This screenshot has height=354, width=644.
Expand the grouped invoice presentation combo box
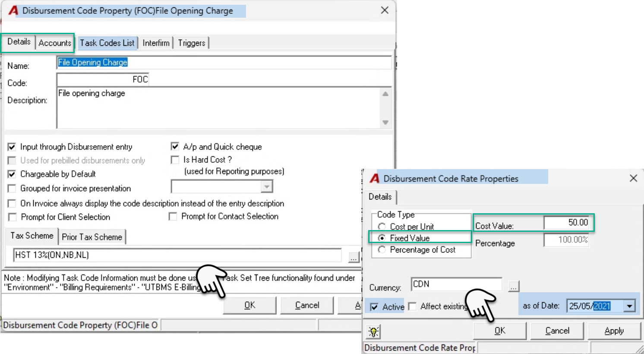coord(267,186)
